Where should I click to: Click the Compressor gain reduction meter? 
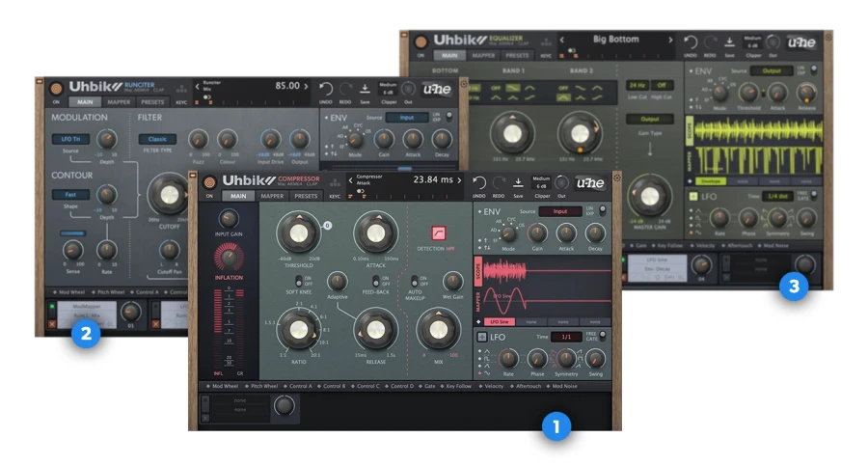coord(240,327)
